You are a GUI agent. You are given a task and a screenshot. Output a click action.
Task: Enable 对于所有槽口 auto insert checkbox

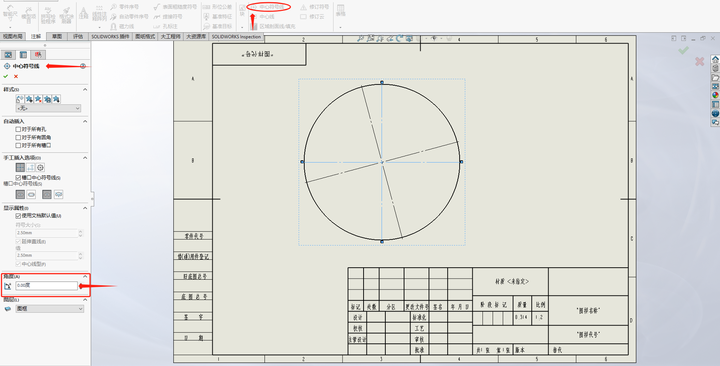18,145
